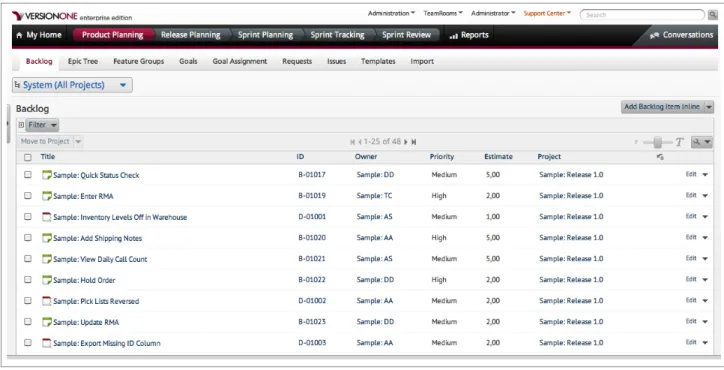Click the Reports bar chart icon
724x370 pixels.
[x=453, y=36]
